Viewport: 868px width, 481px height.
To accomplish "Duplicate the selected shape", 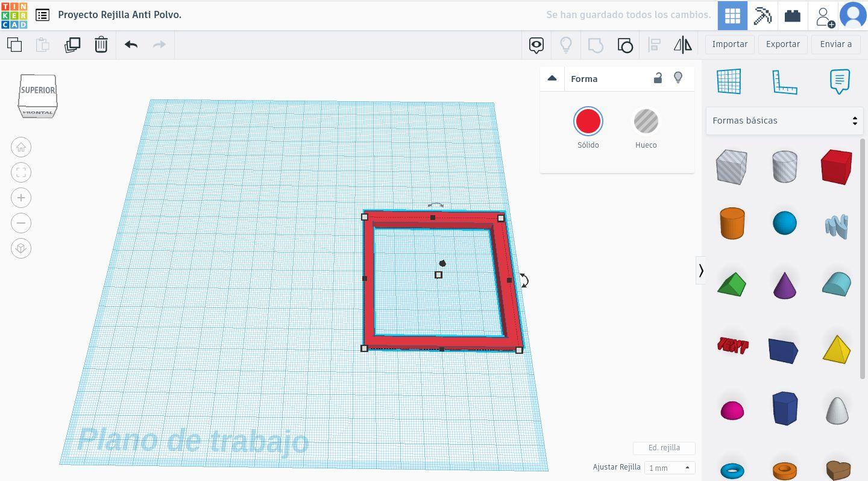I will click(x=72, y=45).
